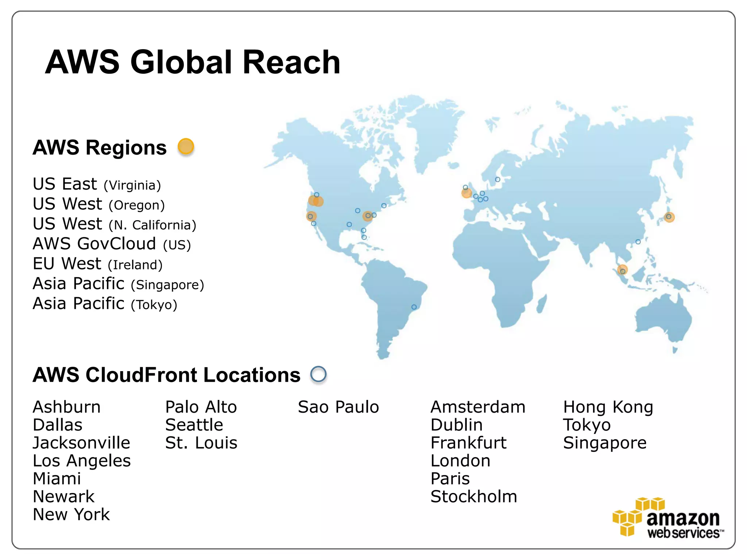Select the US West (N. California) entry

(x=115, y=224)
